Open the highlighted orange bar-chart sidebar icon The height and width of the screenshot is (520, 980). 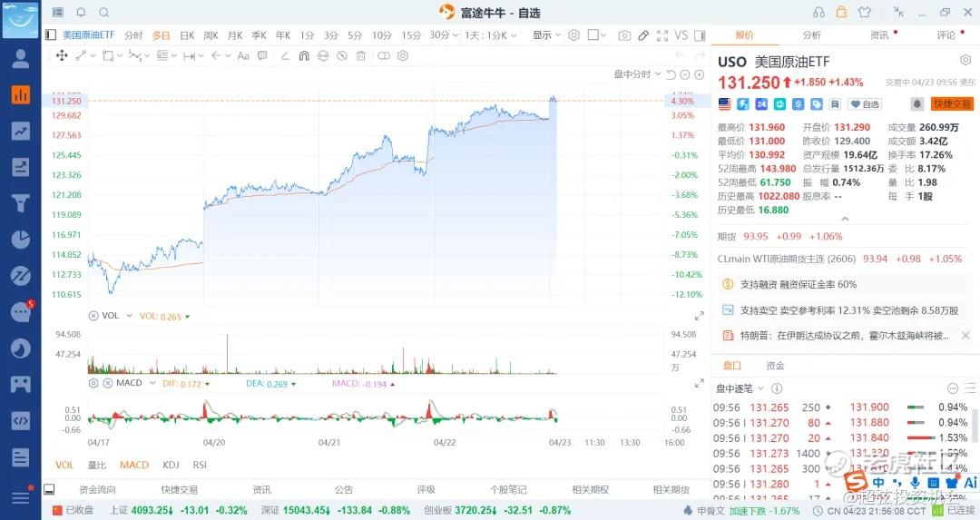[21, 95]
